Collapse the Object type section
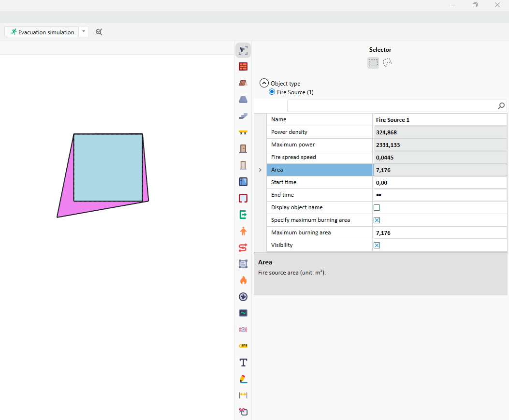 [264, 83]
